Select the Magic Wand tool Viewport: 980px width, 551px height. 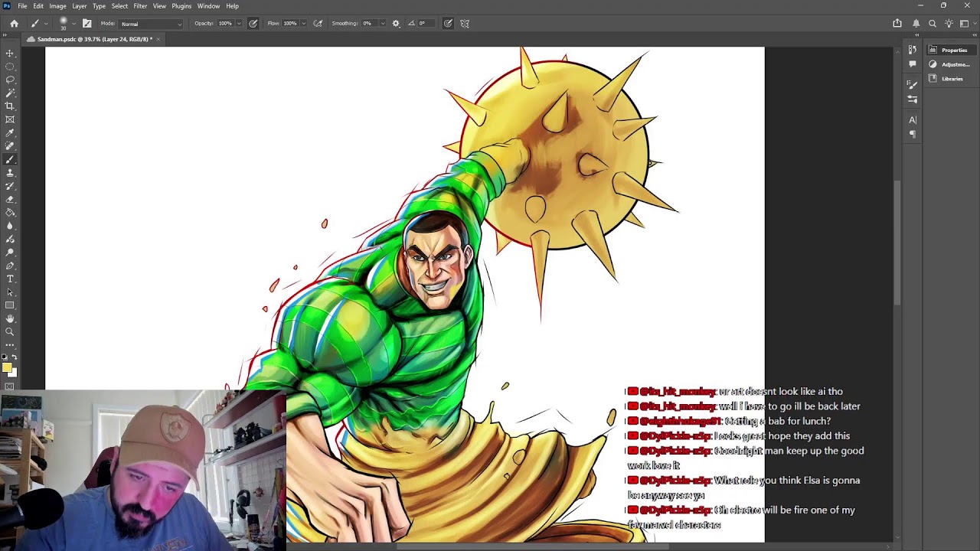tap(10, 93)
